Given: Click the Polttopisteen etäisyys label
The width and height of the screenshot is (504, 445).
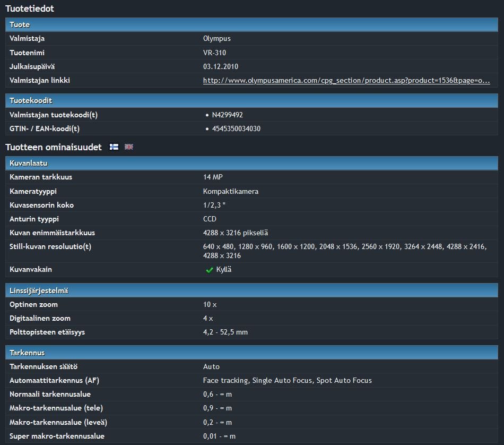Looking at the screenshot, I should [x=47, y=332].
